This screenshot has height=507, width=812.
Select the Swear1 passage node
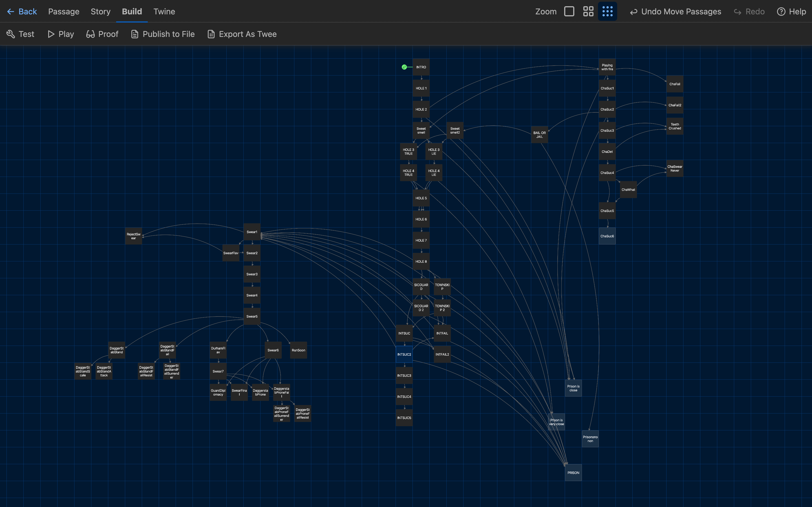point(252,232)
